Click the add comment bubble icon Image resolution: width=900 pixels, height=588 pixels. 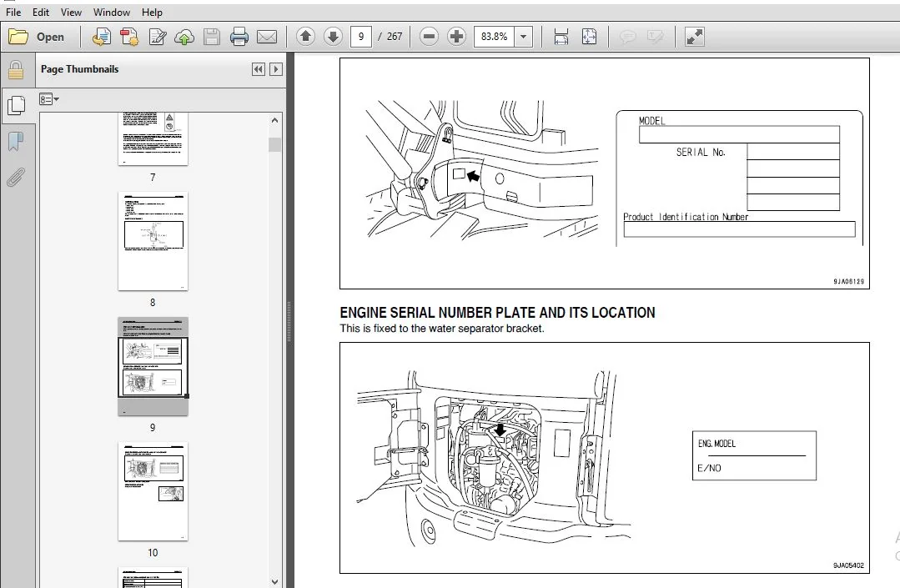click(x=627, y=37)
